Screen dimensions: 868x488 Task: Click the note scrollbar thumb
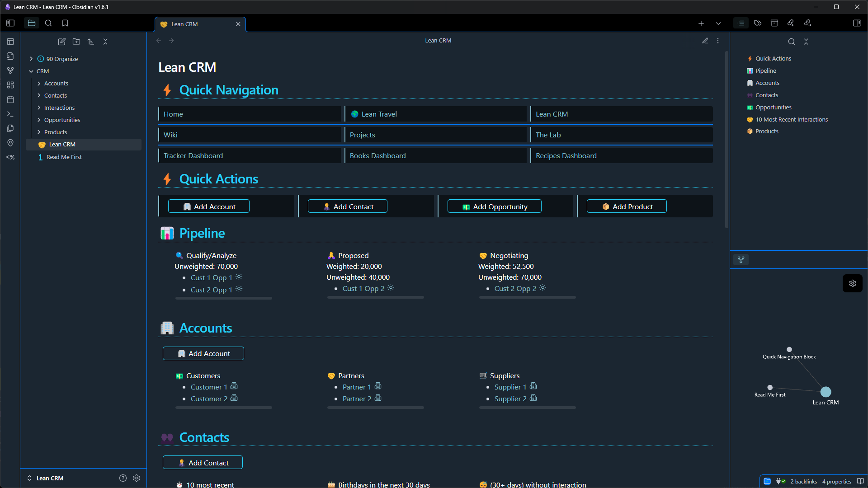(727, 140)
